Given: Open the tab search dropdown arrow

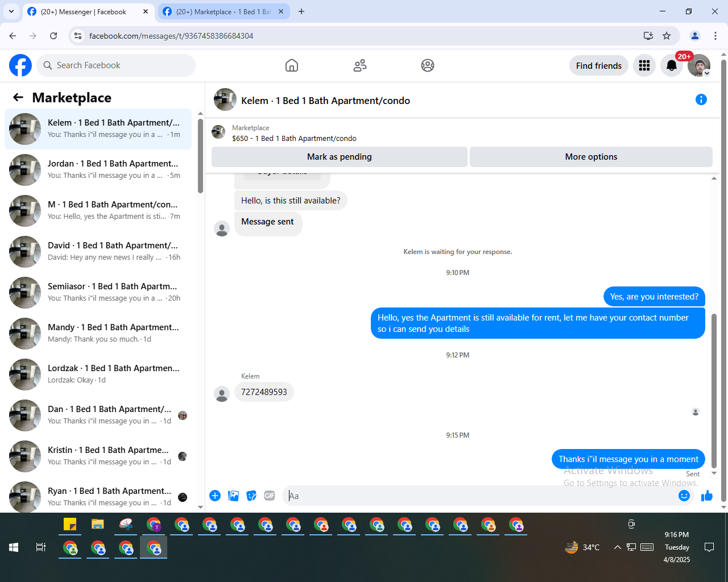Looking at the screenshot, I should point(11,11).
